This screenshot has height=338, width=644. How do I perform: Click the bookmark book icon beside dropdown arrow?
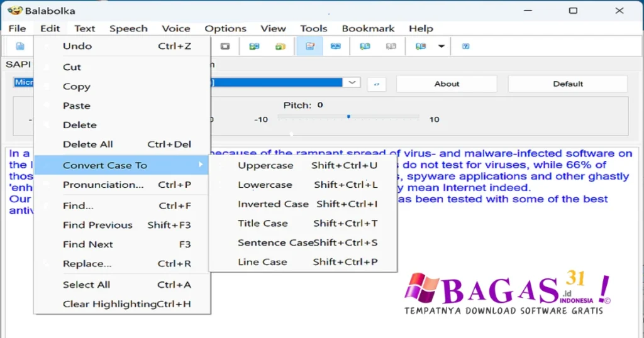[x=421, y=46]
